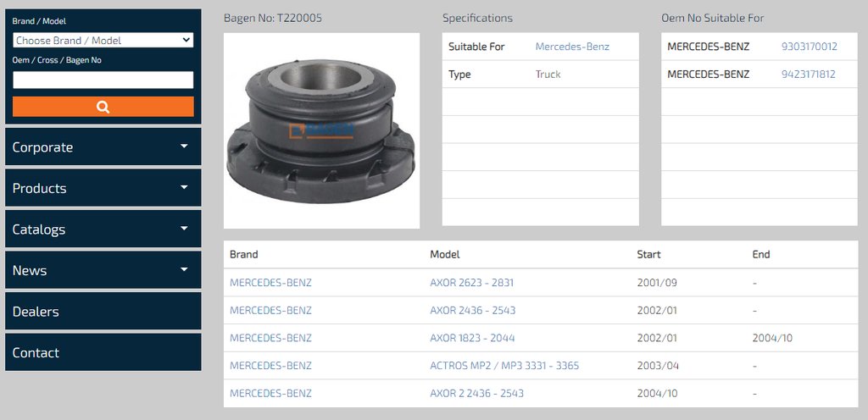Click the Catalogs dropdown arrow

[x=184, y=229]
